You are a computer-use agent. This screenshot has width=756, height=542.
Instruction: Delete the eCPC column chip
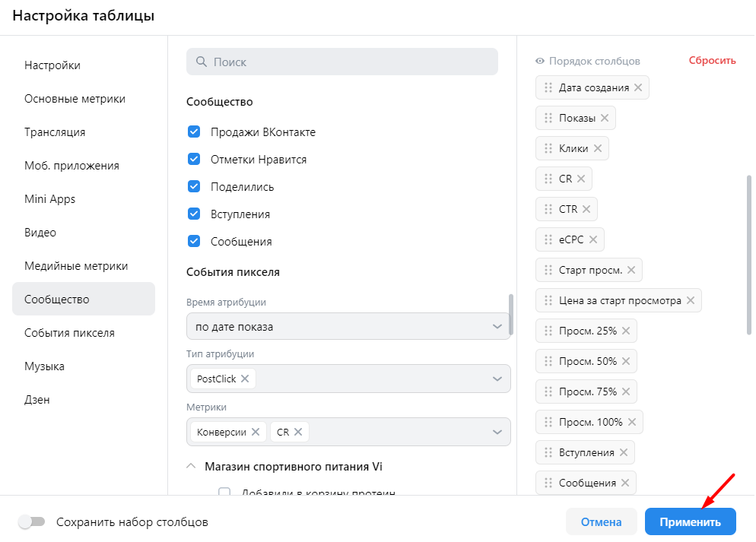pos(593,239)
